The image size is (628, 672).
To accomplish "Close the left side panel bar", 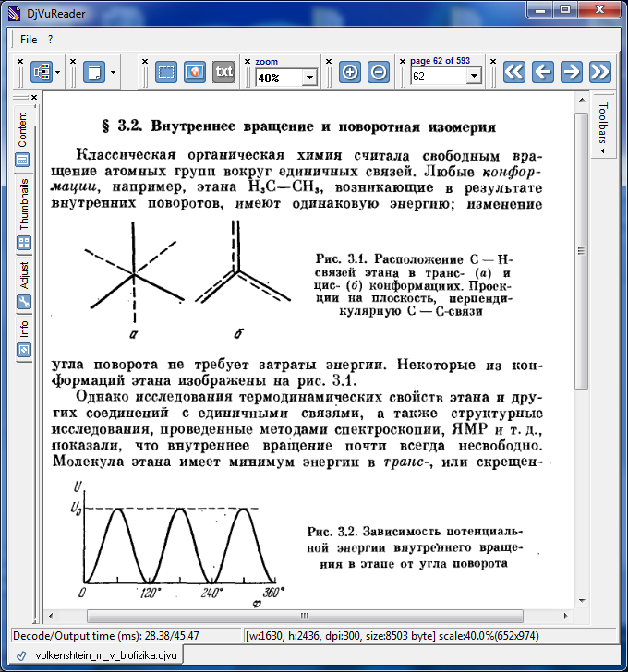I will [34, 98].
